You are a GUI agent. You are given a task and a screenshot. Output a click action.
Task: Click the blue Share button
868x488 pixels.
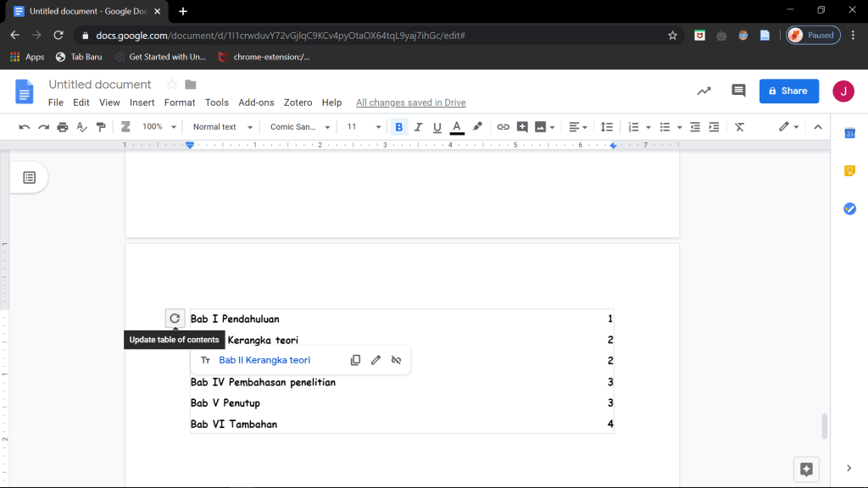click(788, 91)
